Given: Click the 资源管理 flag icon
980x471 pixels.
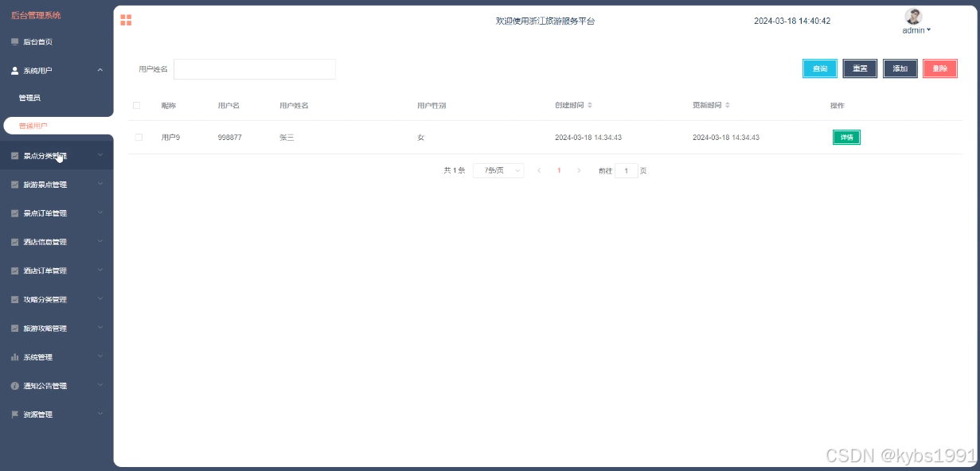Looking at the screenshot, I should (x=14, y=415).
